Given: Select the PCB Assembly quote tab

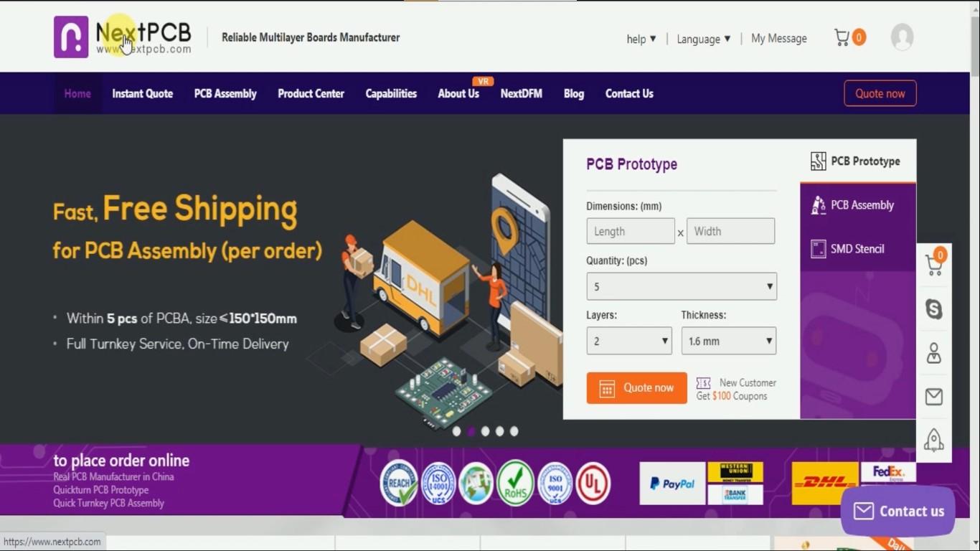Looking at the screenshot, I should (858, 205).
